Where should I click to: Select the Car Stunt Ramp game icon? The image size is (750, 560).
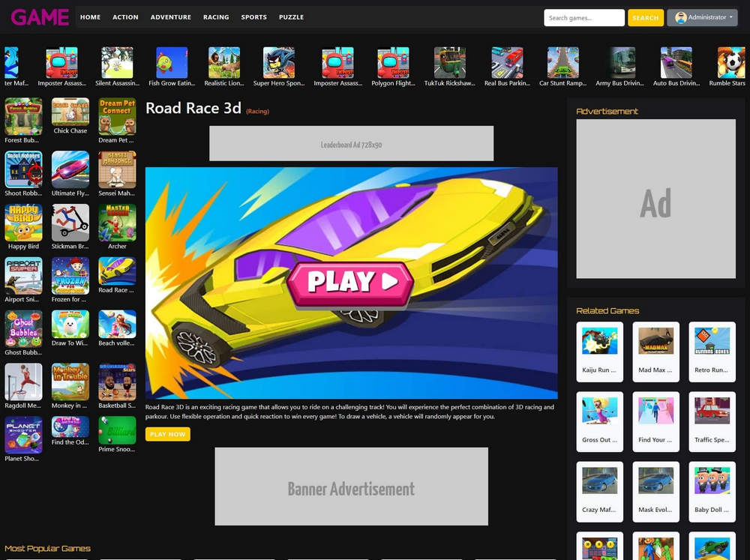point(563,63)
